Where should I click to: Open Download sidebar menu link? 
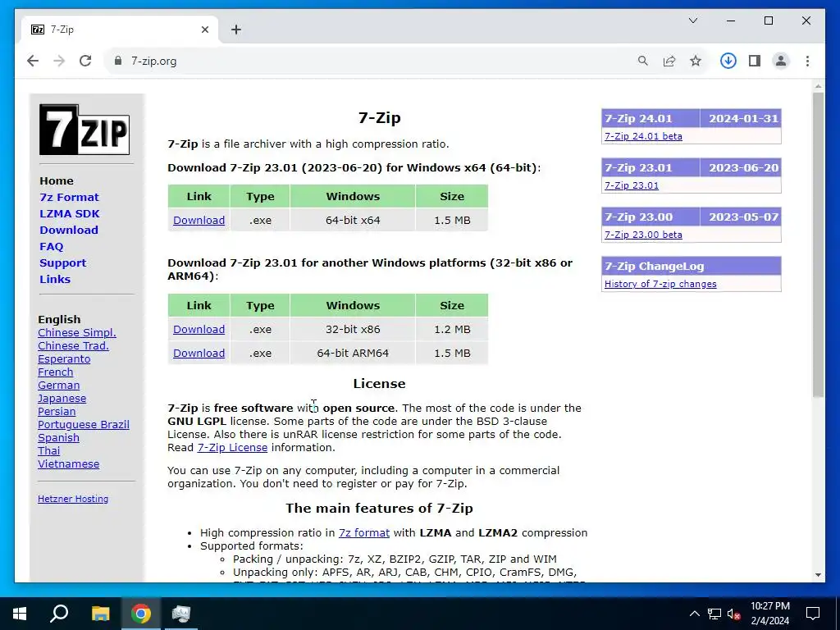(x=69, y=231)
